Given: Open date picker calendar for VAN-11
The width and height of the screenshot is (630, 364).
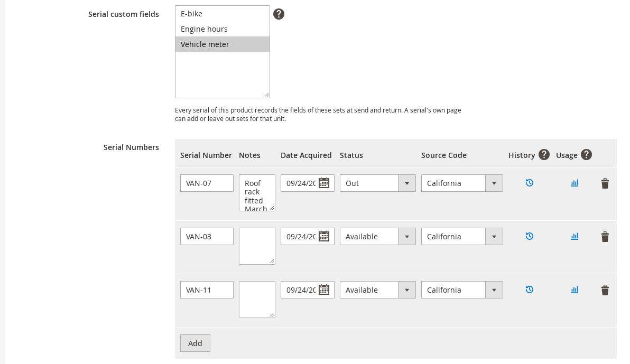Looking at the screenshot, I should 324,290.
